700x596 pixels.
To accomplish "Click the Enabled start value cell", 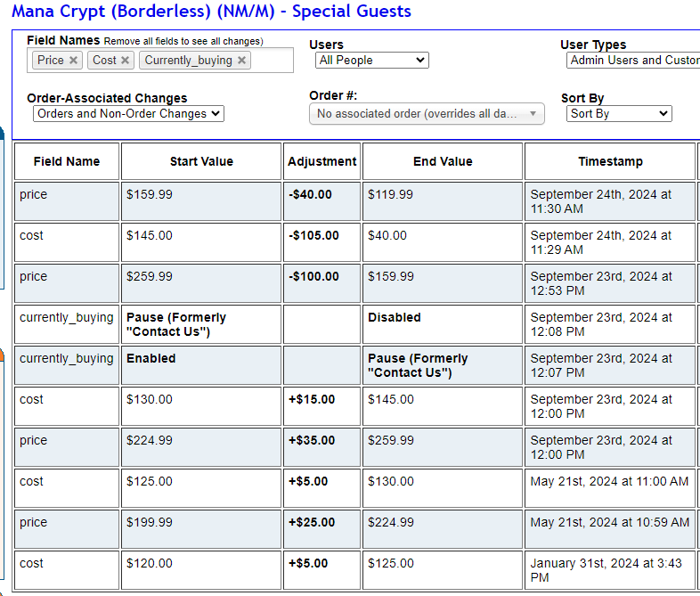I will pos(201,365).
